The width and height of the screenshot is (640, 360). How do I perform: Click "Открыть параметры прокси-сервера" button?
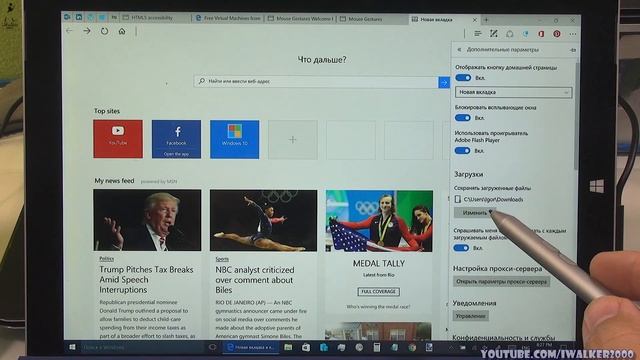point(501,282)
